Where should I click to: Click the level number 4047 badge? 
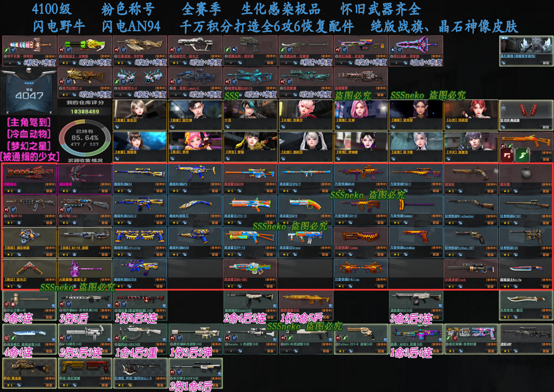[29, 96]
